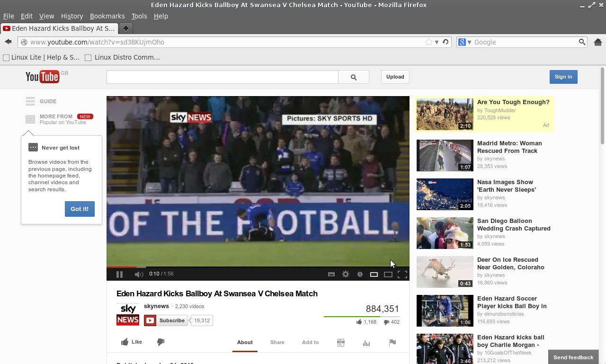The width and height of the screenshot is (606, 364).
Task: Open the Linux Lite Help bookmark
Action: tap(41, 57)
